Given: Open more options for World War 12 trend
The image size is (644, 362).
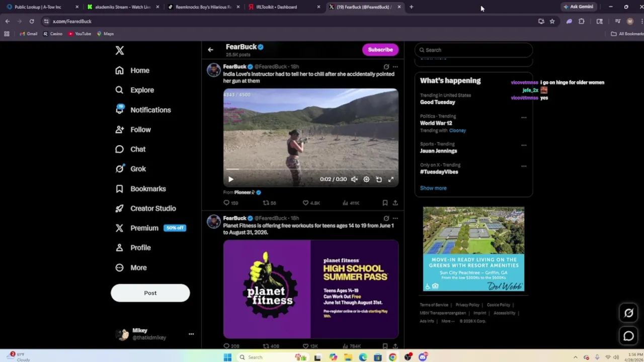Looking at the screenshot, I should [524, 118].
